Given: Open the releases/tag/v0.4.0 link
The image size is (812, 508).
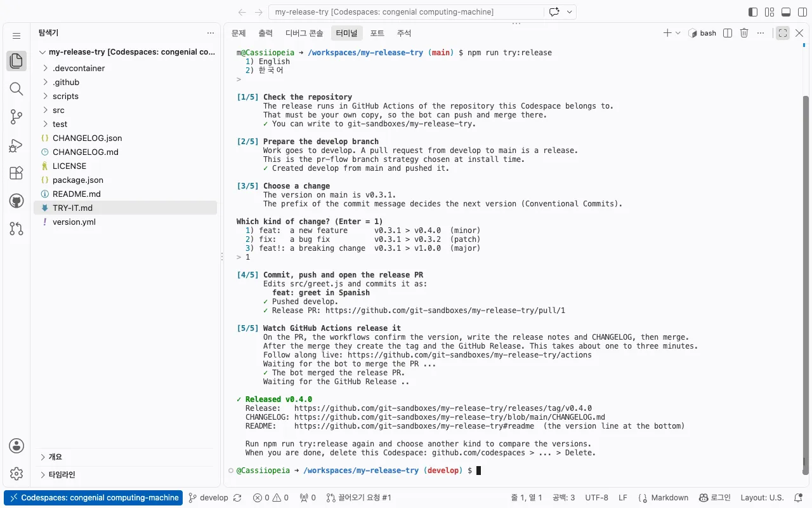Looking at the screenshot, I should pyautogui.click(x=443, y=408).
